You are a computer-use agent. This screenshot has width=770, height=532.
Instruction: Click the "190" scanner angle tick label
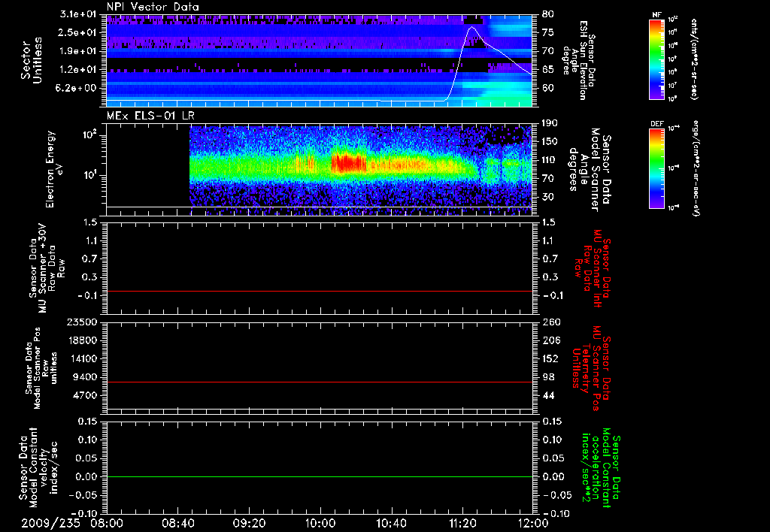point(550,123)
